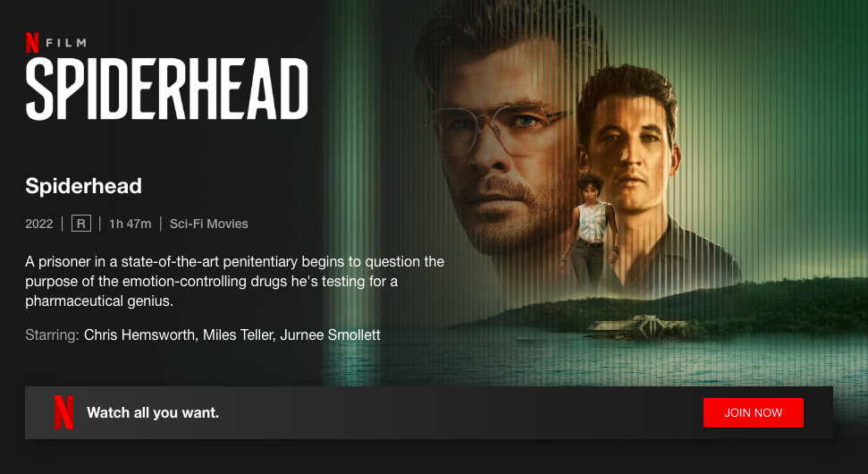Click the building on the lake shore
The height and width of the screenshot is (474, 868).
click(x=636, y=326)
